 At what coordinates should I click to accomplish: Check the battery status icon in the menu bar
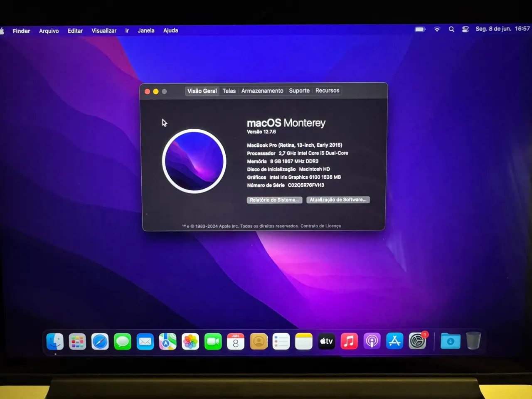(x=420, y=29)
